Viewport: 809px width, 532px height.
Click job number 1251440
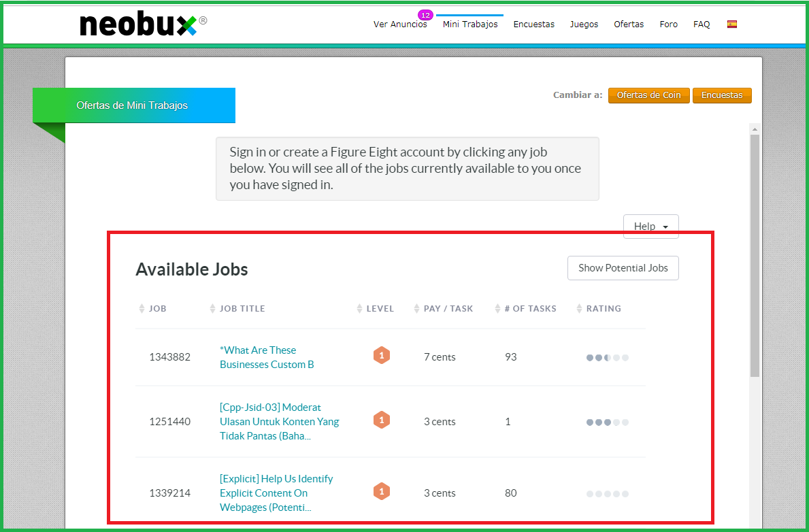point(169,422)
